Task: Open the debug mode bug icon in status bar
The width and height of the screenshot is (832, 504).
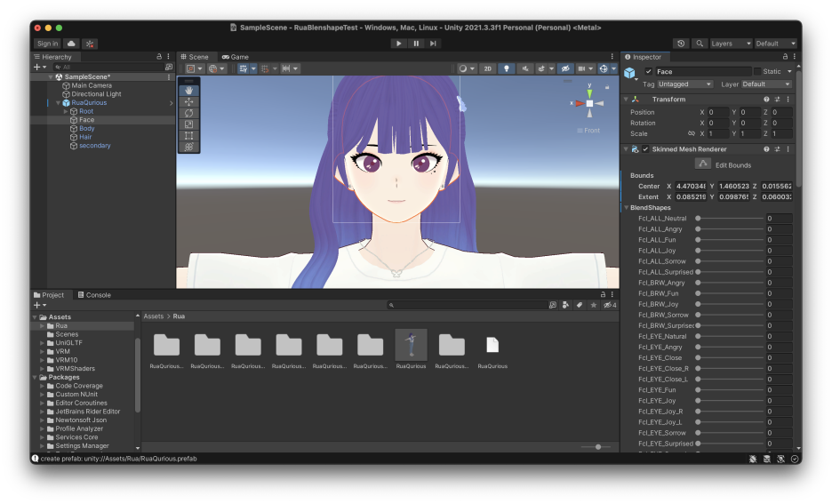Action: [x=753, y=459]
